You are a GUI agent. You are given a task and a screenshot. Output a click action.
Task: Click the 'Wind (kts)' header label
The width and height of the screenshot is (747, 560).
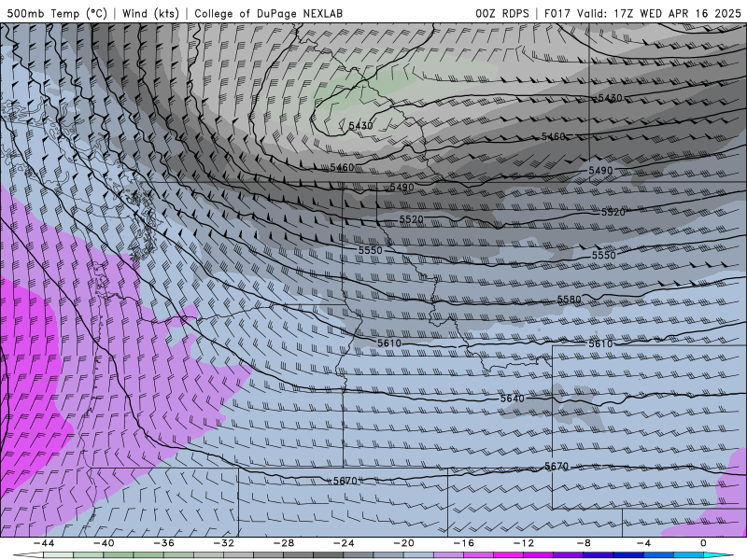[x=150, y=13]
